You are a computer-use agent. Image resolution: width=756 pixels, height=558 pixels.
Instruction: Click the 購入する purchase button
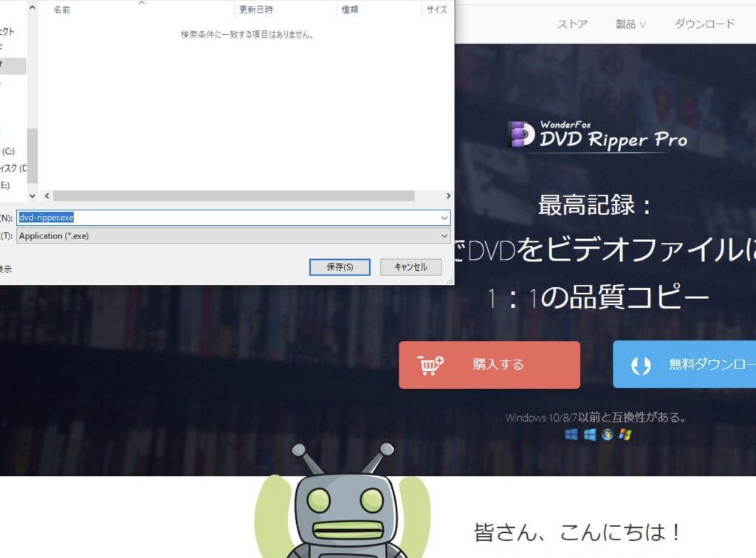pyautogui.click(x=489, y=364)
